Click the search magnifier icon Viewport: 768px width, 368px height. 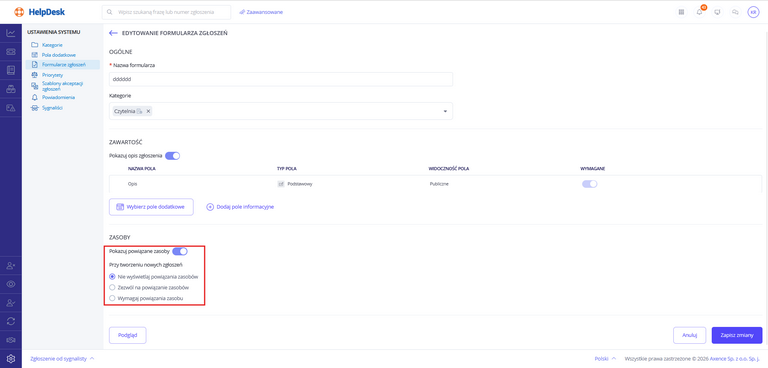click(x=110, y=12)
